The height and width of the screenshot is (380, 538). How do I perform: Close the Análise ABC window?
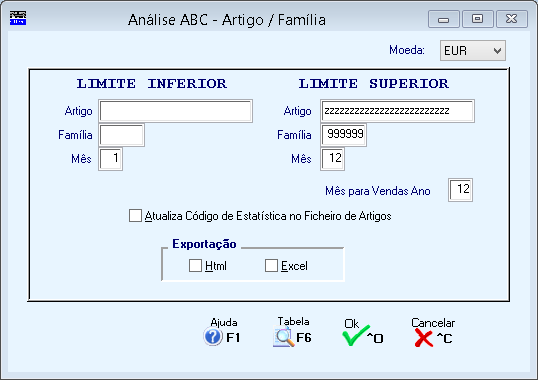[x=512, y=19]
